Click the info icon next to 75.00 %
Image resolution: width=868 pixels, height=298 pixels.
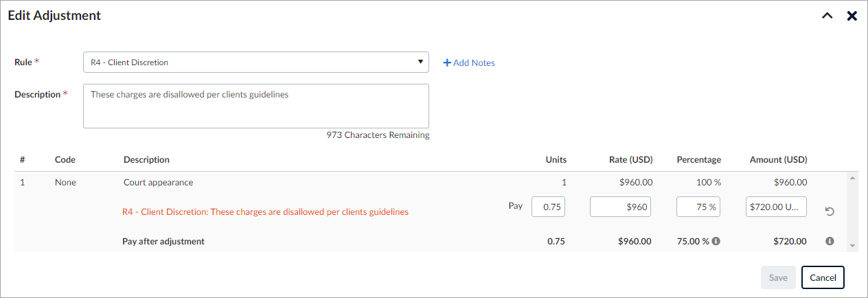click(x=716, y=242)
